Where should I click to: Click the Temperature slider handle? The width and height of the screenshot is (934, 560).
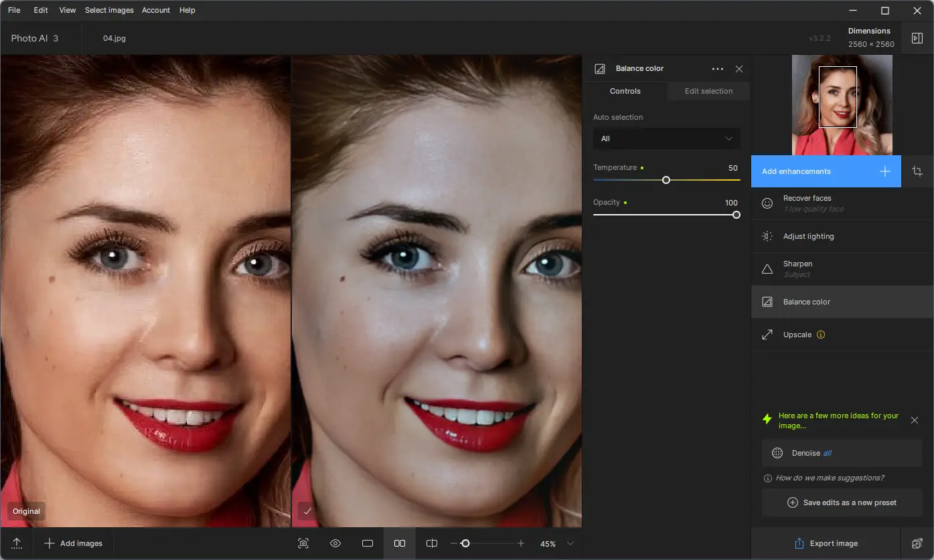[666, 180]
